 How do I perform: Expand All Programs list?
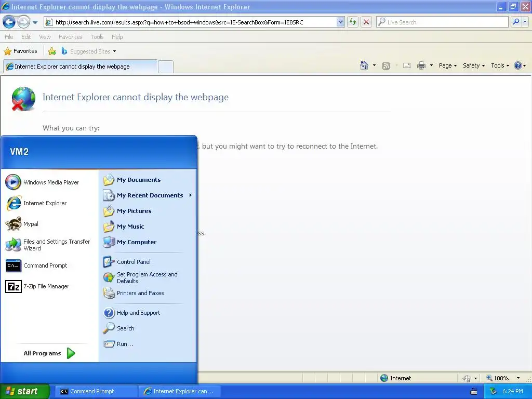coord(49,353)
